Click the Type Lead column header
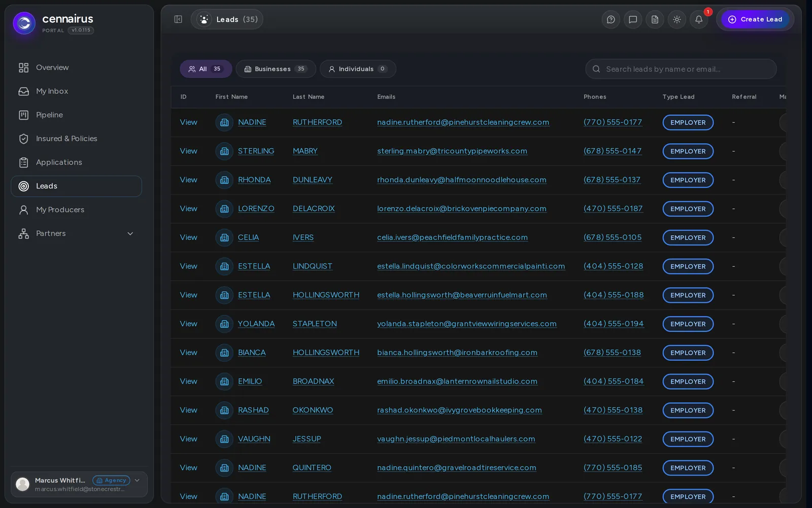This screenshot has width=812, height=508. pyautogui.click(x=679, y=97)
